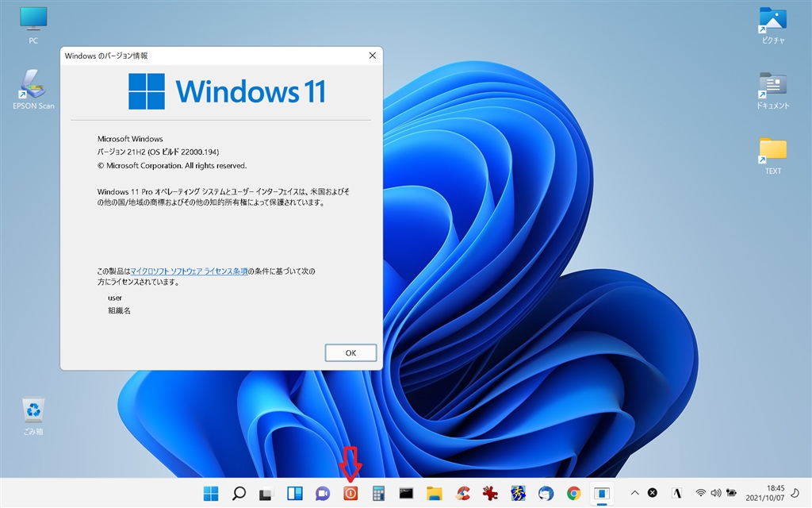Launch the Hidemaru editor from the taskbar
The image size is (812, 508).
518,494
